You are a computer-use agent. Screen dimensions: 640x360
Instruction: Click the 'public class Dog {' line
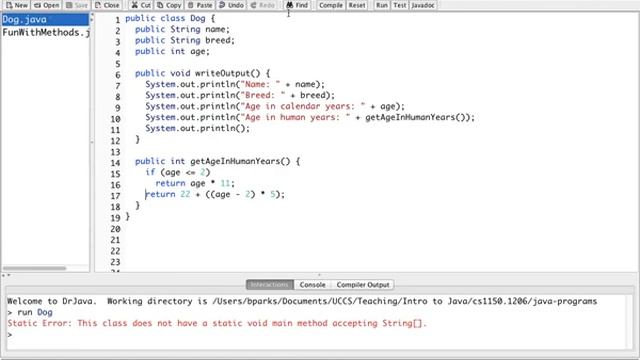coord(170,18)
